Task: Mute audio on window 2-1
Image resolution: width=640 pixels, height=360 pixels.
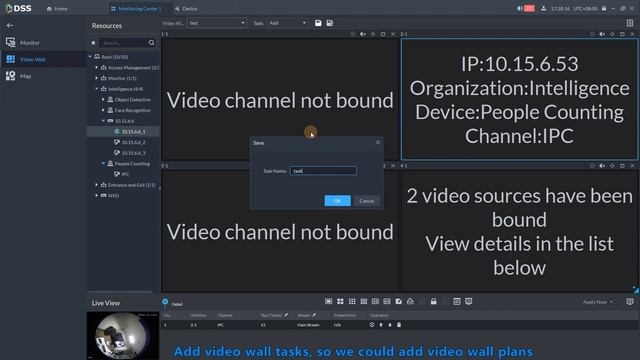Action: 602,34
